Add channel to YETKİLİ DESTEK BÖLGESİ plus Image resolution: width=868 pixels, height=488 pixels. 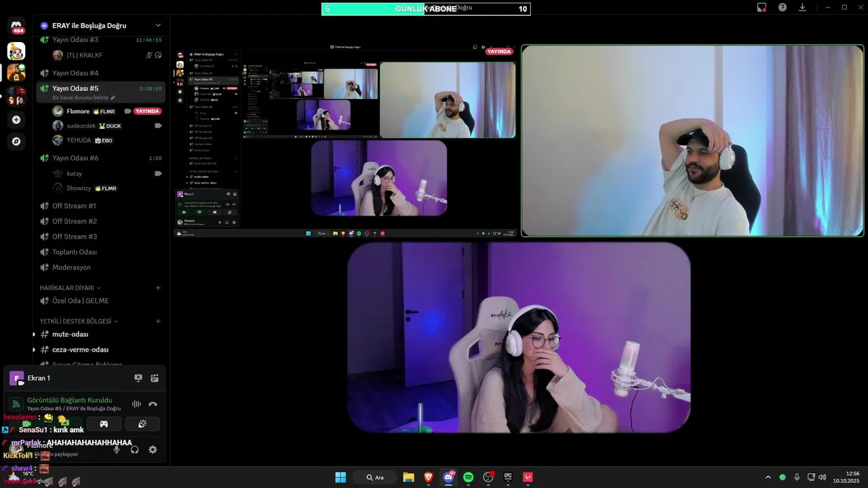[158, 321]
